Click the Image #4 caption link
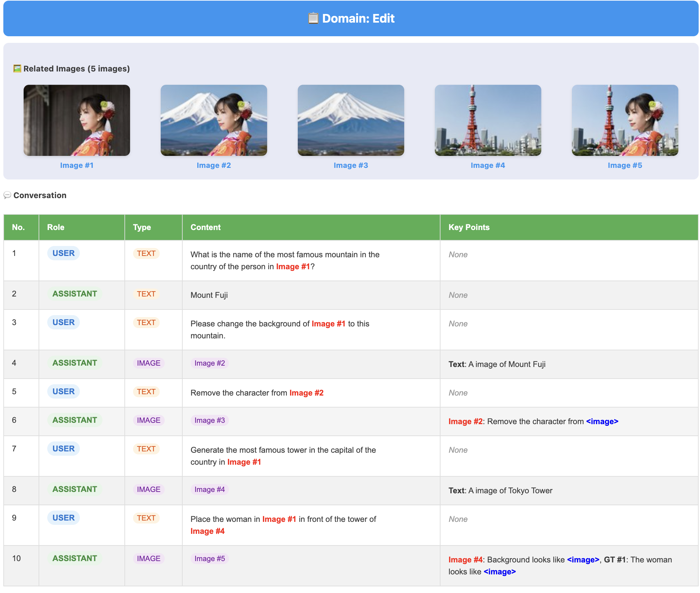The width and height of the screenshot is (700, 593). (x=487, y=165)
